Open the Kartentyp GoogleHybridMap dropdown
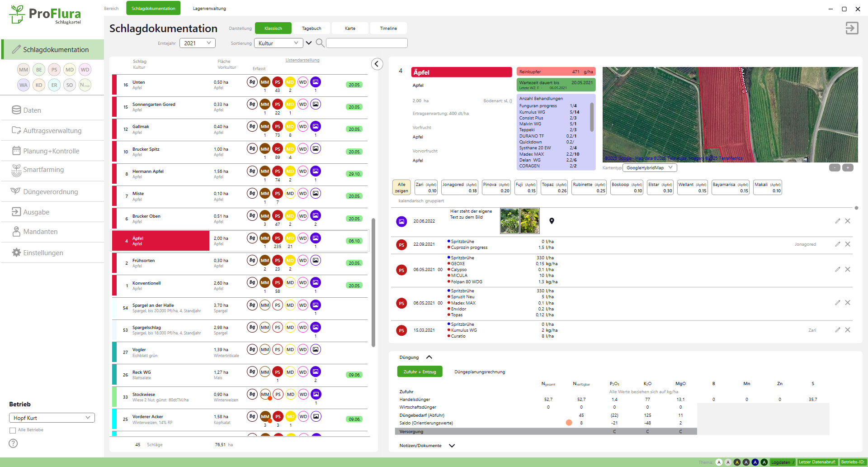 [x=649, y=168]
